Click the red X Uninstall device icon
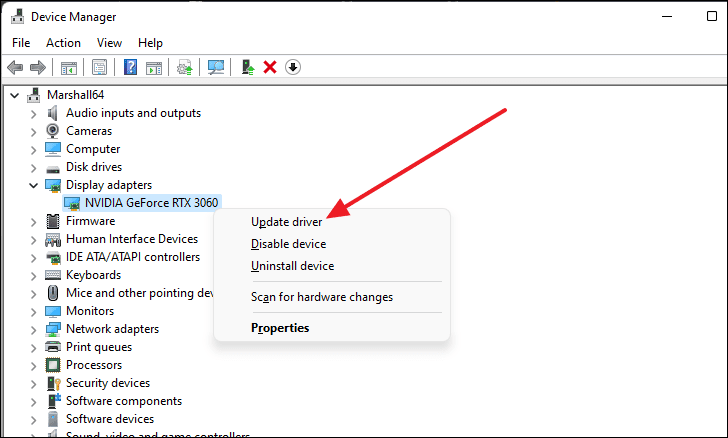 270,67
